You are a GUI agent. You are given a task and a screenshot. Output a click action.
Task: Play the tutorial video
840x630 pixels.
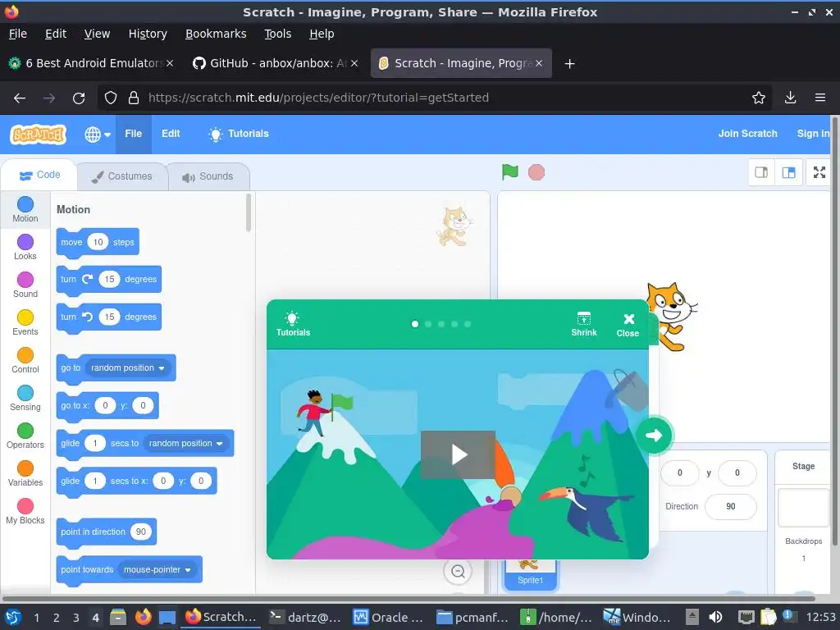(x=458, y=454)
